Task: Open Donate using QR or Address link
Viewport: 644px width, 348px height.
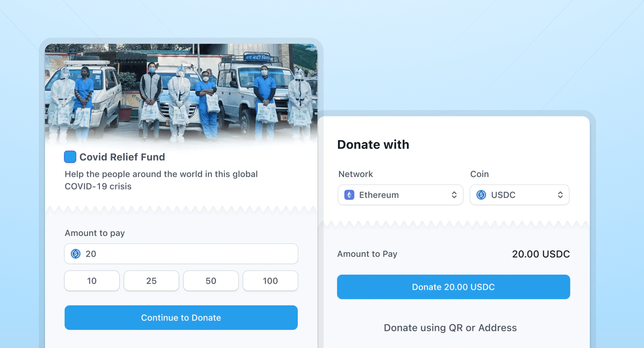Action: click(450, 327)
